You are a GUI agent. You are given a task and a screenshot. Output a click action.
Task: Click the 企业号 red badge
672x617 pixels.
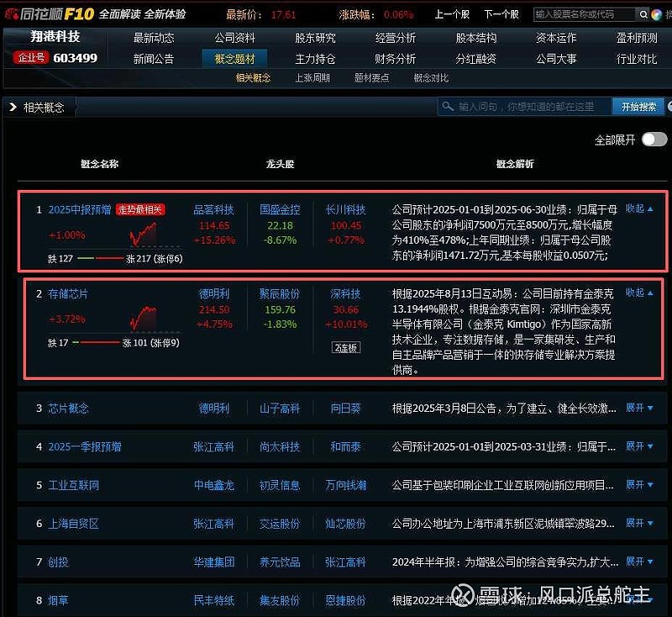(x=31, y=57)
